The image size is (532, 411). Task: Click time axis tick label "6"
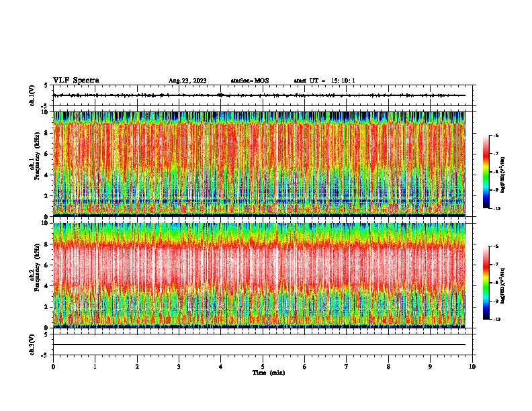pyautogui.click(x=305, y=367)
